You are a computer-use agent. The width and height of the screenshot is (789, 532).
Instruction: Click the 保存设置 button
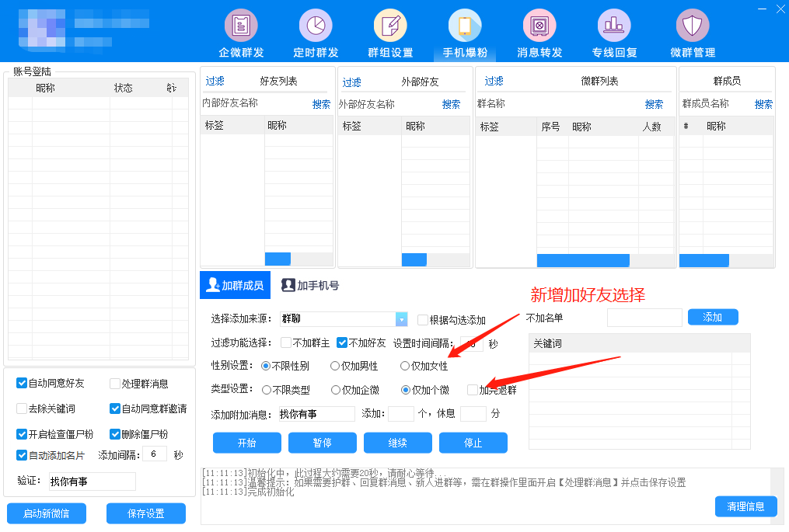[146, 513]
